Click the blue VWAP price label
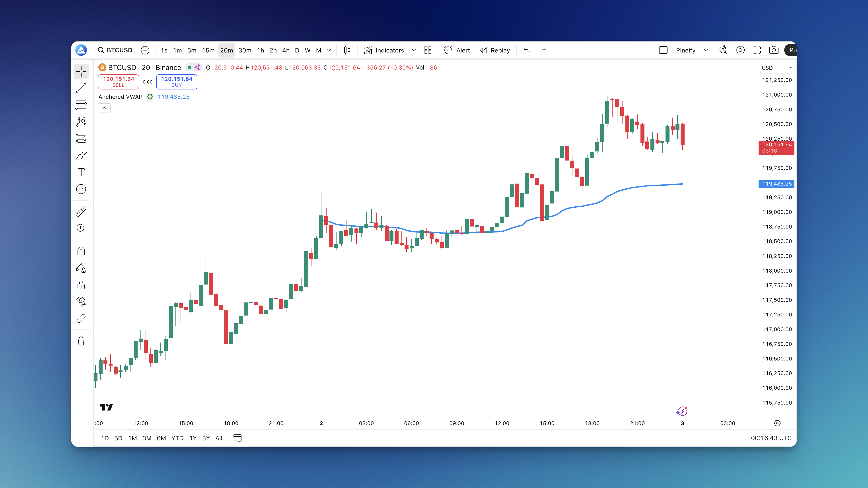 [776, 184]
